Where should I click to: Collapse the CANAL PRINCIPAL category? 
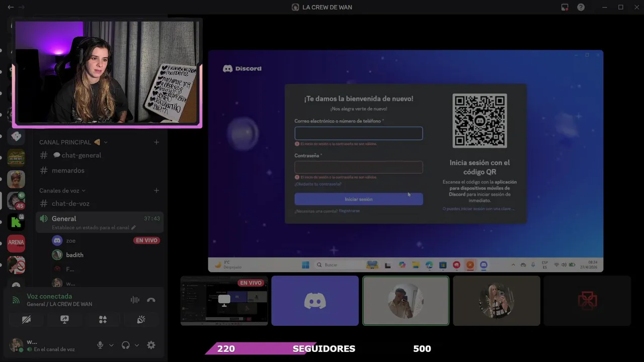(x=73, y=142)
